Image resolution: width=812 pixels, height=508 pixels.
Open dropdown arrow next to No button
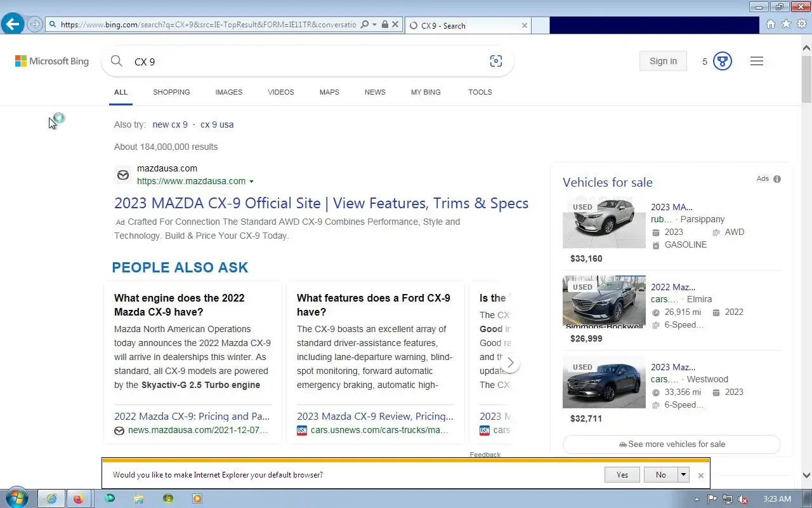683,474
